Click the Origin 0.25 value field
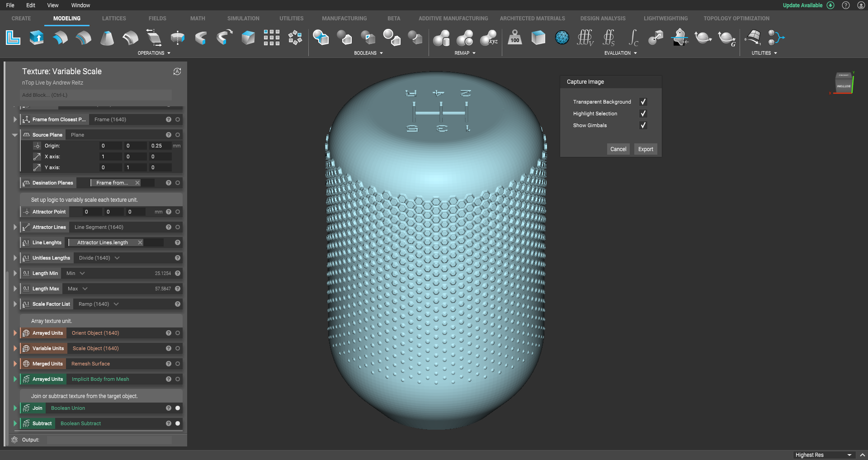Viewport: 868px width, 460px height. (160, 146)
